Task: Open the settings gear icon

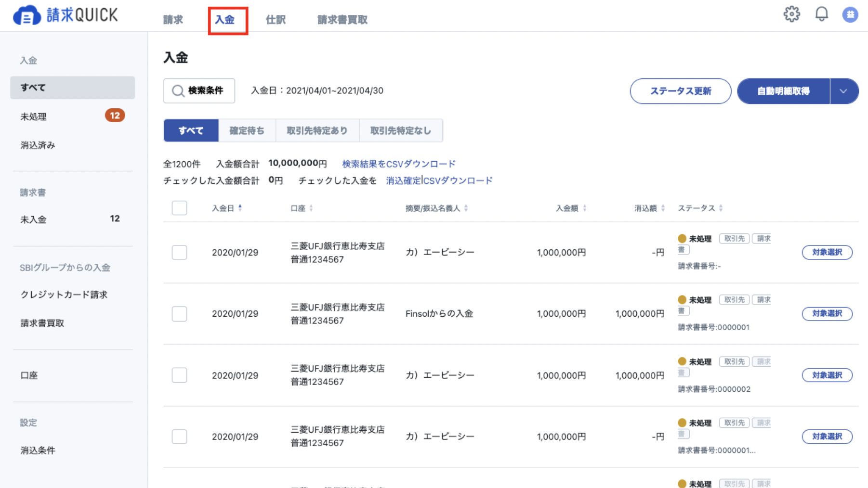Action: tap(791, 14)
